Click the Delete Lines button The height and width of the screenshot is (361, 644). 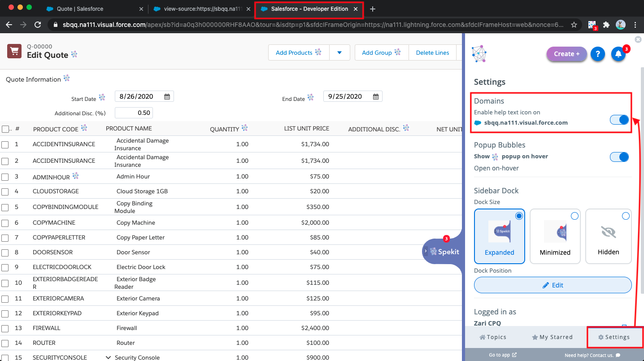click(432, 52)
